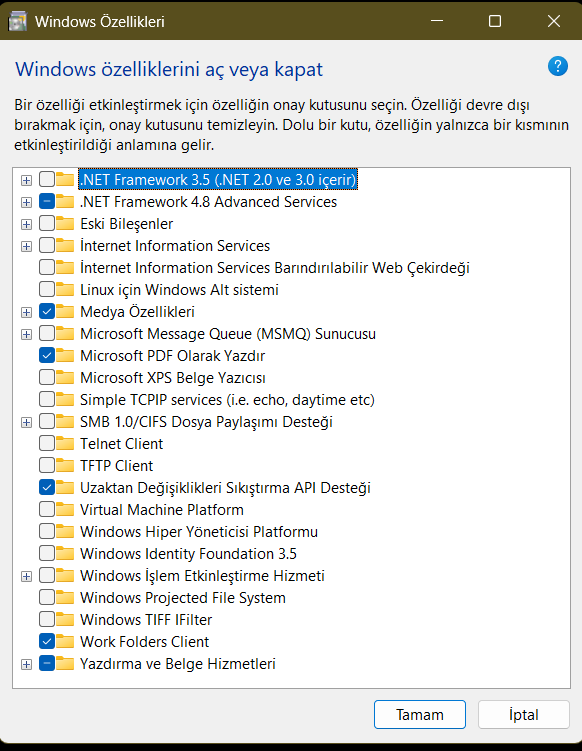Select the Windows Projected File System entry

pos(183,598)
